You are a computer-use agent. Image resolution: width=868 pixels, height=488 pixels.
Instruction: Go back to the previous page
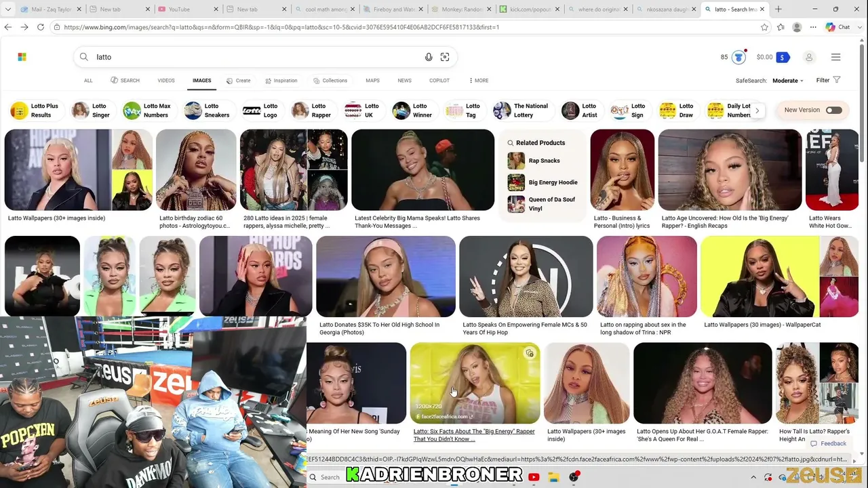(x=8, y=27)
